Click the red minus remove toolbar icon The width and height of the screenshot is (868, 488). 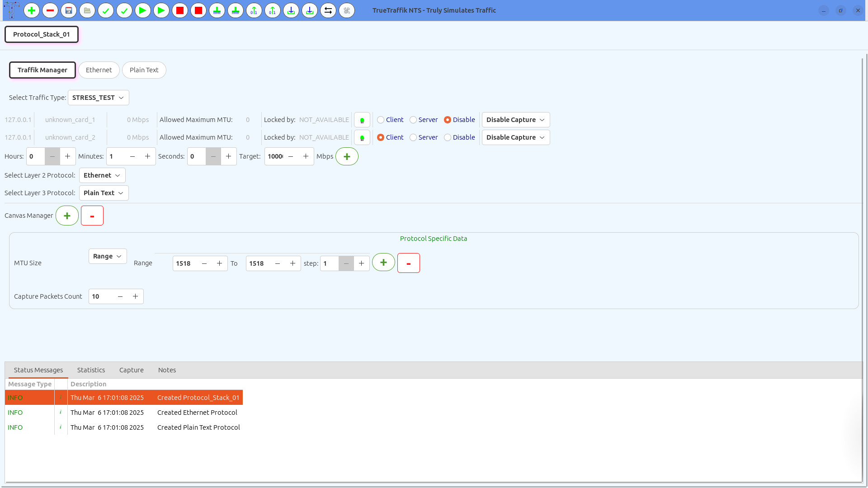pyautogui.click(x=50, y=10)
